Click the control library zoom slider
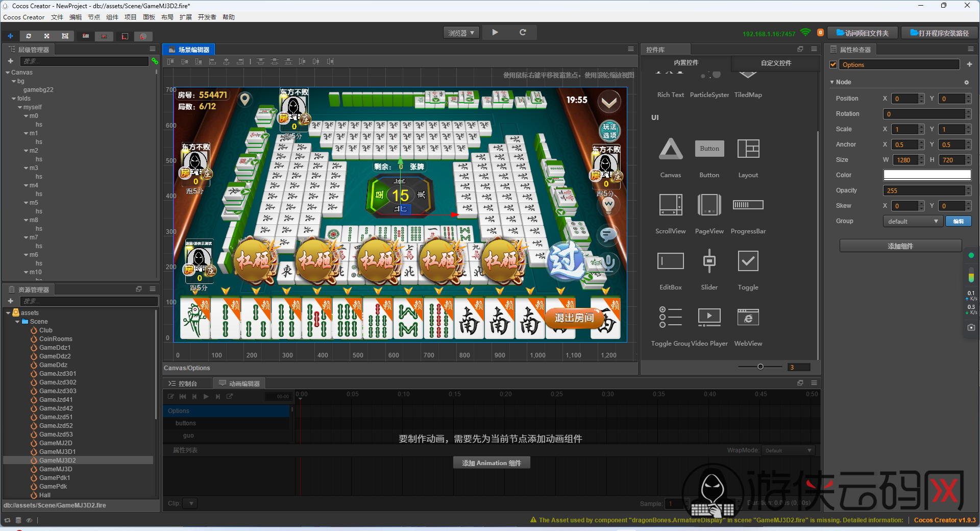Screen dimensions: 980x531 760,367
